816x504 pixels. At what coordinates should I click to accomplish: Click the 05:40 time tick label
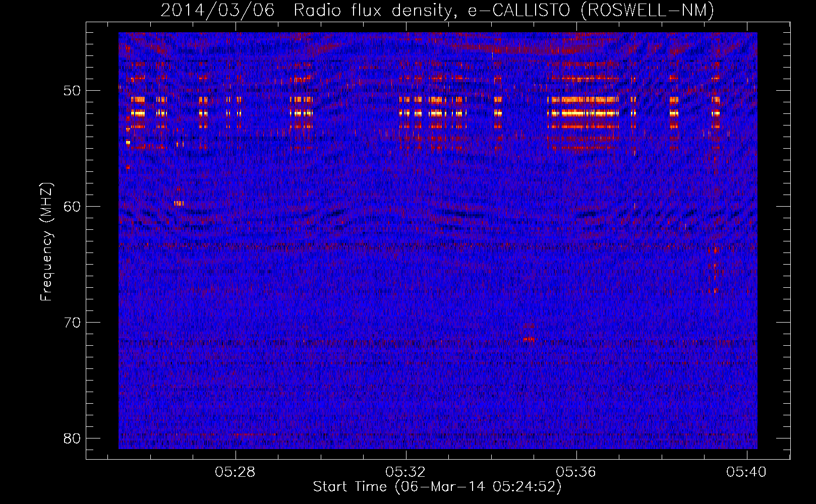(x=746, y=472)
